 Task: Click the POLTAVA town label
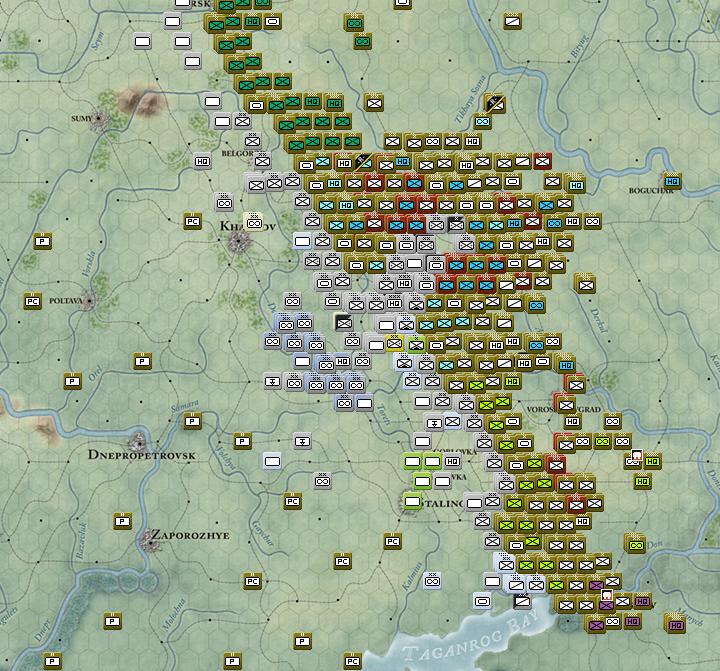coord(65,301)
